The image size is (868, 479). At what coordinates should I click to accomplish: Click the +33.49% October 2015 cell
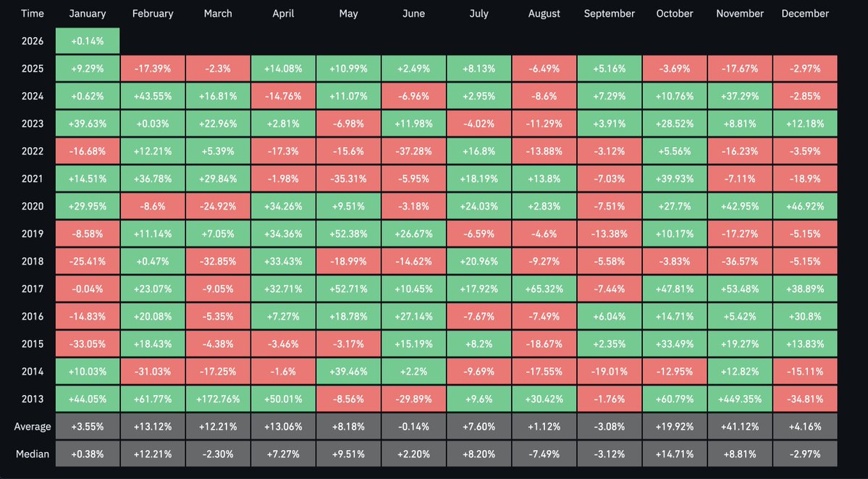tap(674, 344)
